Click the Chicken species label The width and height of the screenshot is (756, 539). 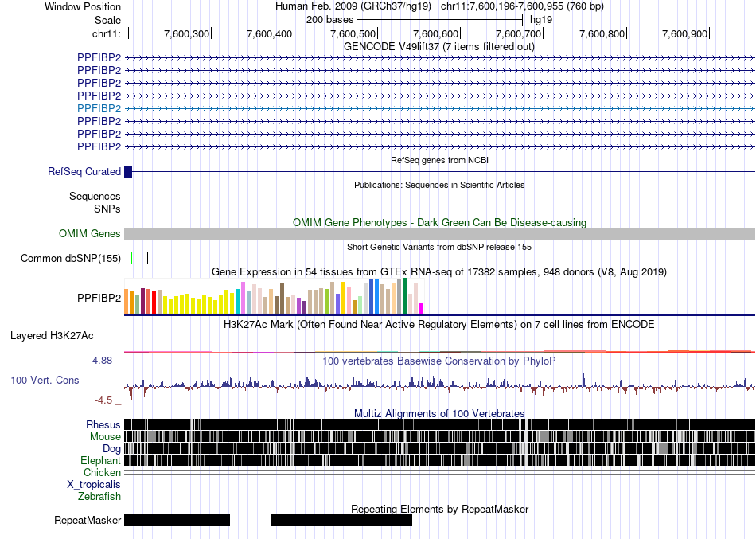pyautogui.click(x=102, y=472)
